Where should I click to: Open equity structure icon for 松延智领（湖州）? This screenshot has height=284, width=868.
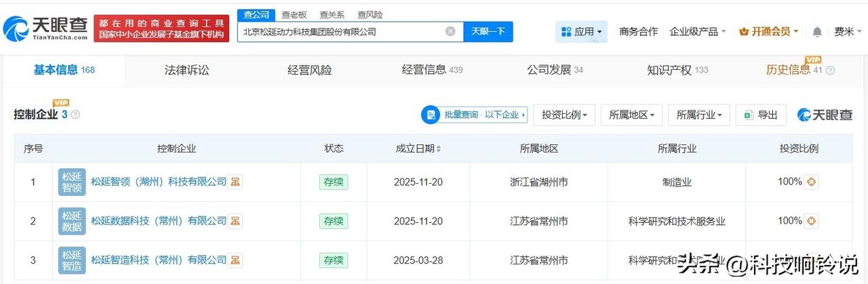click(235, 182)
